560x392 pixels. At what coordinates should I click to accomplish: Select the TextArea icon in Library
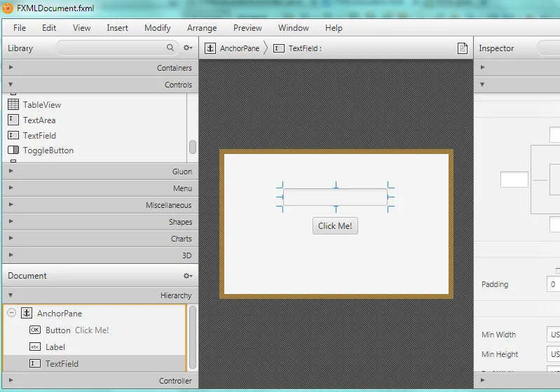[13, 120]
